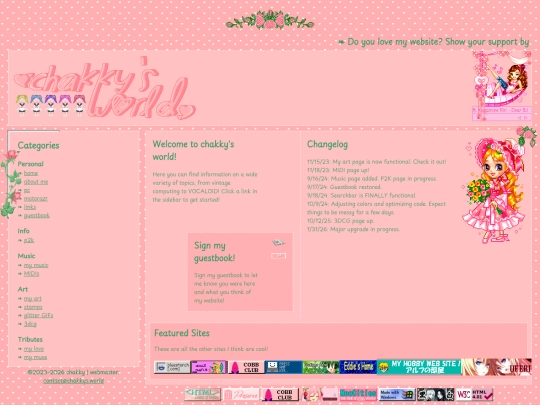Image resolution: width=540 pixels, height=405 pixels.
Task: Open the stamps link under Art
Action: pyautogui.click(x=33, y=307)
